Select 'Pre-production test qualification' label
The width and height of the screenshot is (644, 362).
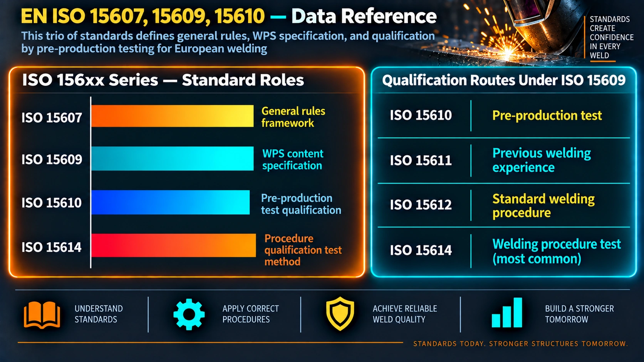(301, 204)
